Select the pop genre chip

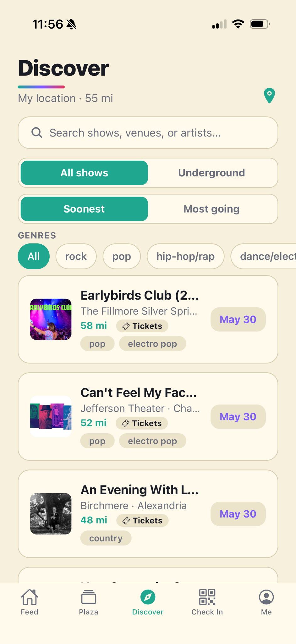pyautogui.click(x=122, y=256)
